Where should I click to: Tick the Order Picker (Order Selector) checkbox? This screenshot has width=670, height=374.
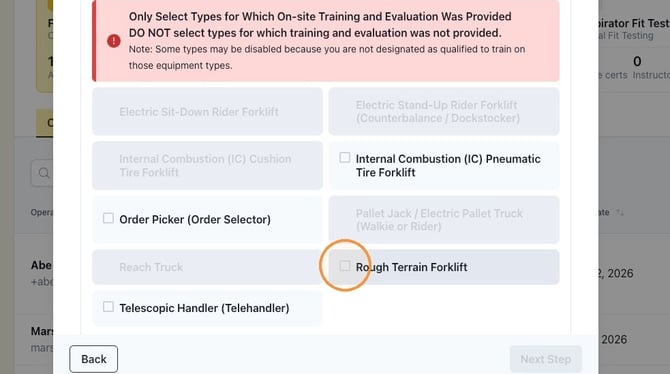click(x=108, y=218)
